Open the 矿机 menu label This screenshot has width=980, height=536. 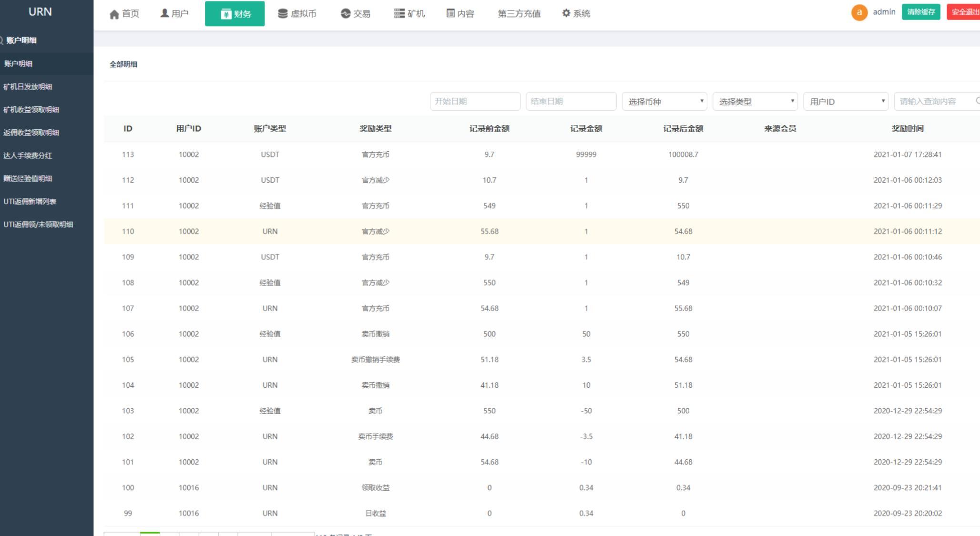[x=416, y=13]
